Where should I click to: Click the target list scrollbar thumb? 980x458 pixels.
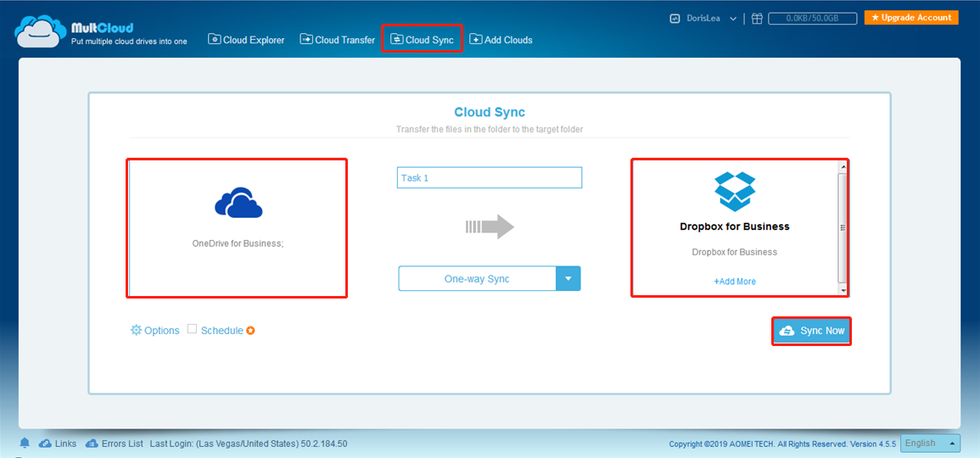tap(843, 228)
